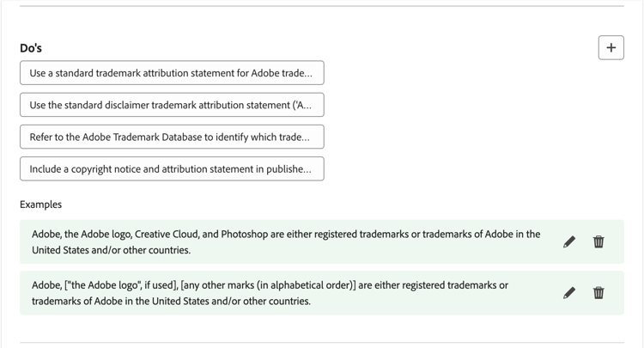644x348 pixels.
Task: Edit the Creative Cloud and Photoshop example
Action: pos(569,242)
